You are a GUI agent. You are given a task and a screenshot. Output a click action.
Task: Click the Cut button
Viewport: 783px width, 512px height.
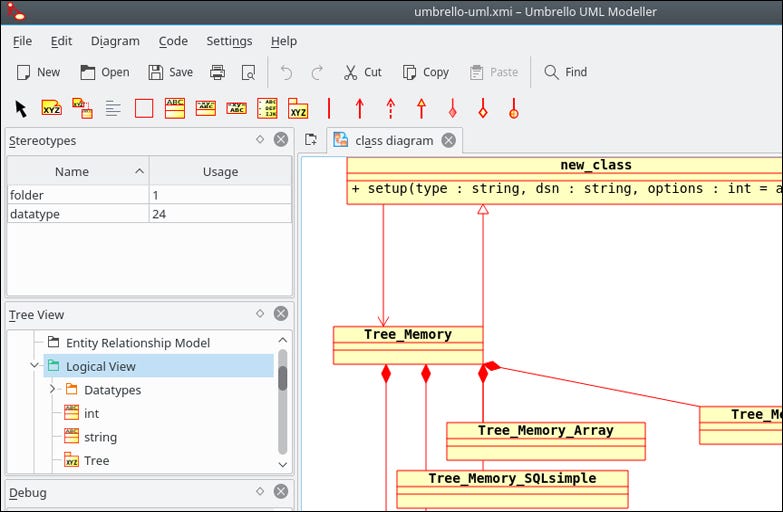[x=363, y=72]
